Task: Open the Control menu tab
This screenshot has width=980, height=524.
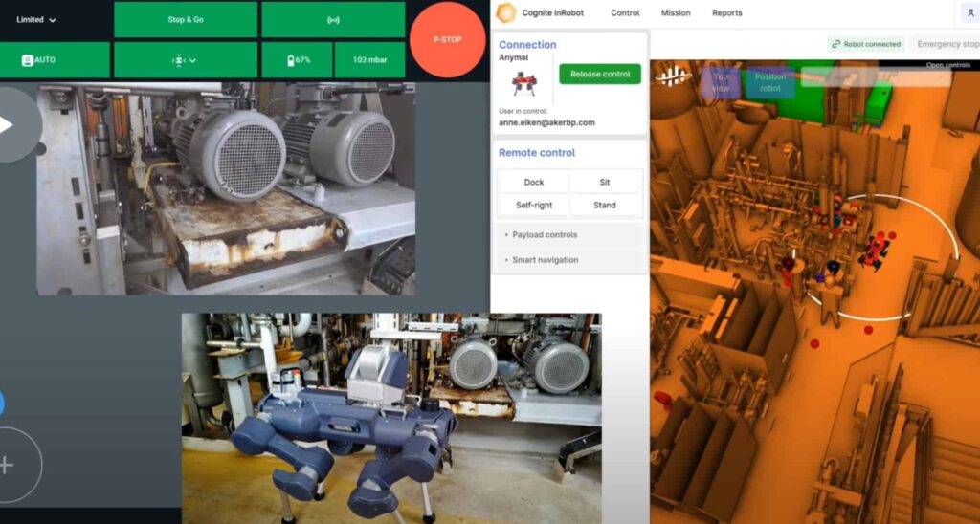Action: pyautogui.click(x=625, y=13)
